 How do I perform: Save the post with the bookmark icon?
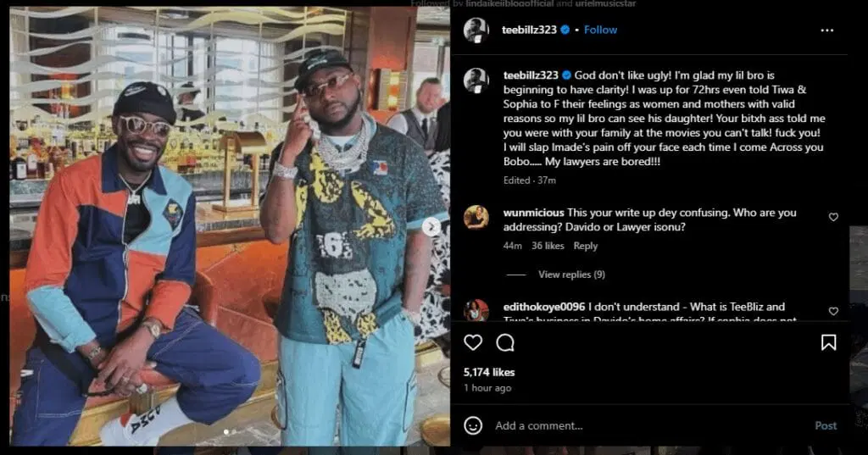click(828, 342)
